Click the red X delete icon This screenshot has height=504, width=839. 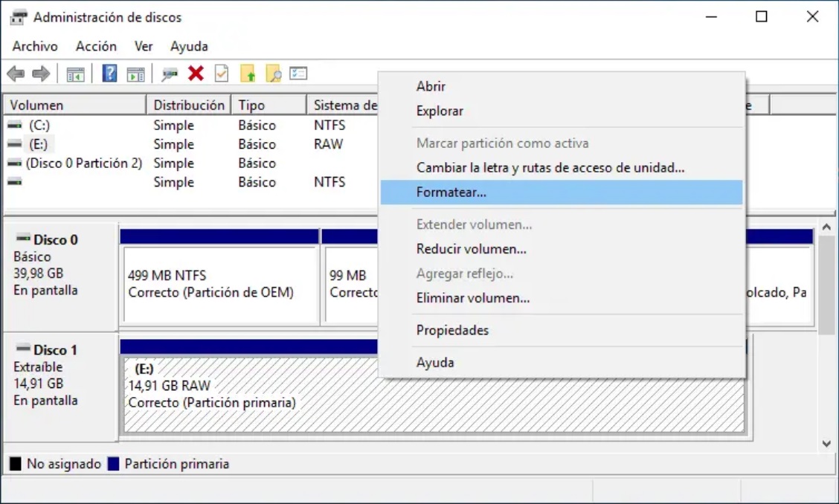(196, 74)
